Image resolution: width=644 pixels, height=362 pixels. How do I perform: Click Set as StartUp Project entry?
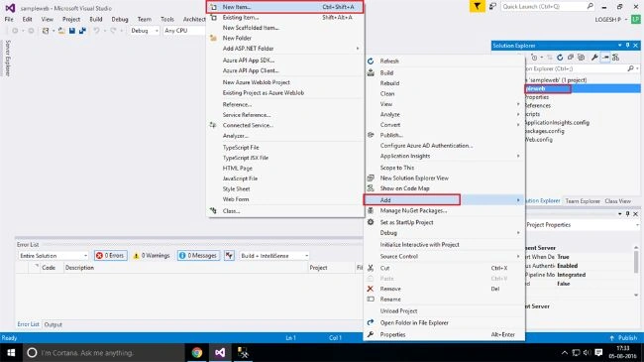444,222
